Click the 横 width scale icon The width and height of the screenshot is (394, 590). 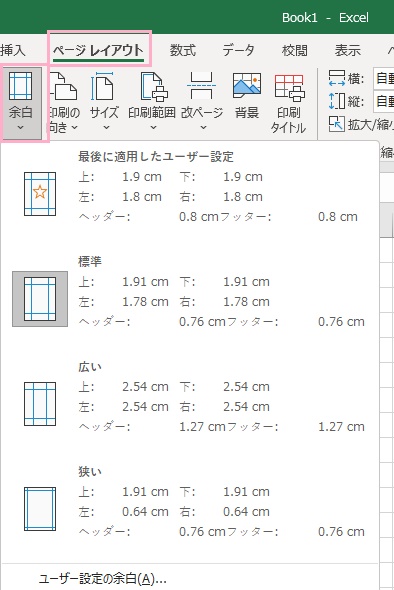(336, 78)
